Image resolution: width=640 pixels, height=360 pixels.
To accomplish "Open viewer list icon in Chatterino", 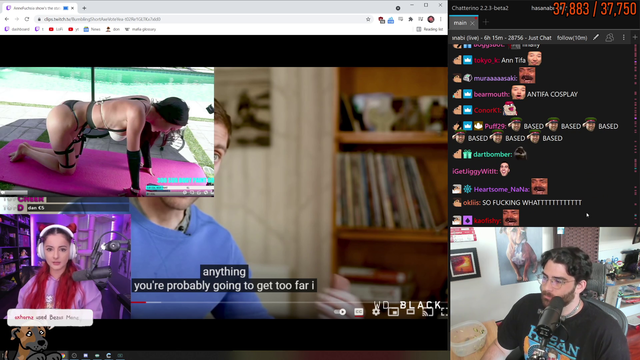I will 609,38.
